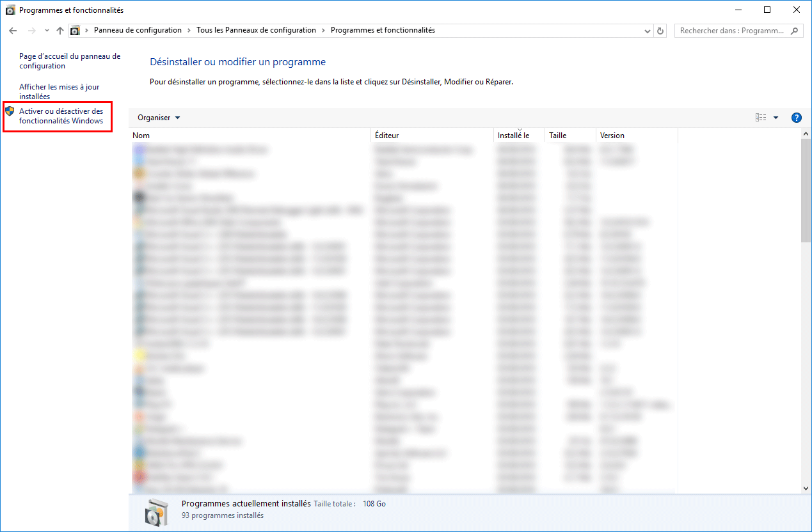Click in the Rechercher search field
The image size is (812, 532).
click(x=731, y=31)
